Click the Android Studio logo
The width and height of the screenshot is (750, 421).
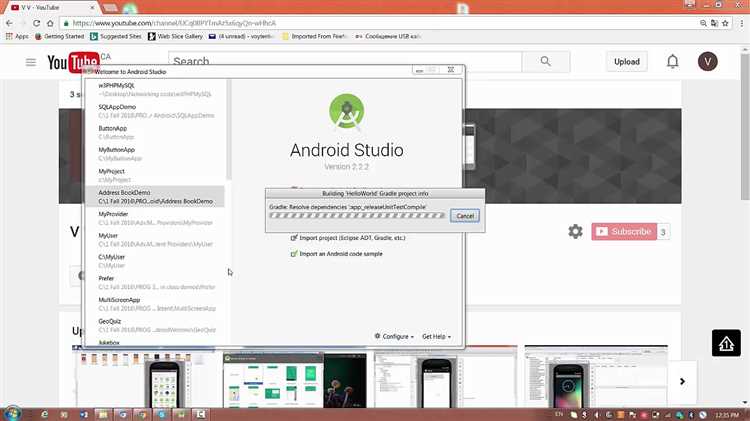pyautogui.click(x=346, y=111)
